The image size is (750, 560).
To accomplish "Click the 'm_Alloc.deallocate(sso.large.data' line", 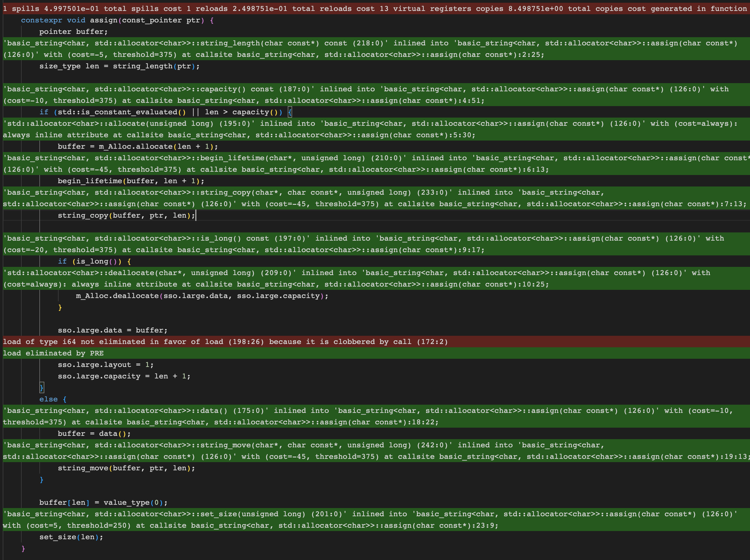I will click(x=202, y=296).
